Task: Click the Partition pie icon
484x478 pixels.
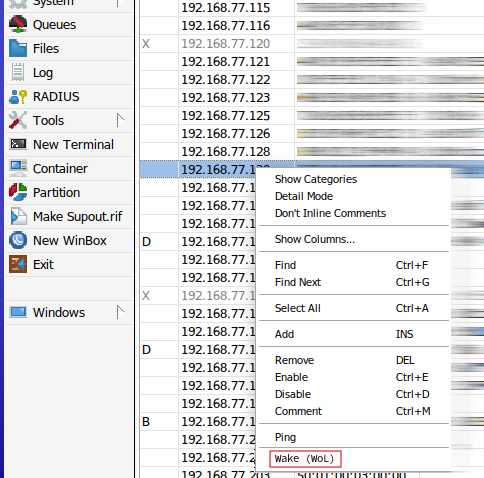Action: pos(18,192)
